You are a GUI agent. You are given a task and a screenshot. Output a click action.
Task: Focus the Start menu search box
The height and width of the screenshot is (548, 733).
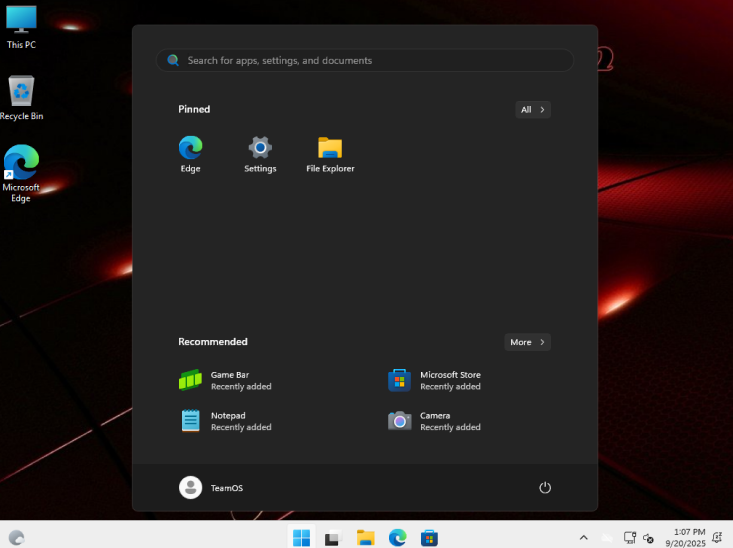365,60
